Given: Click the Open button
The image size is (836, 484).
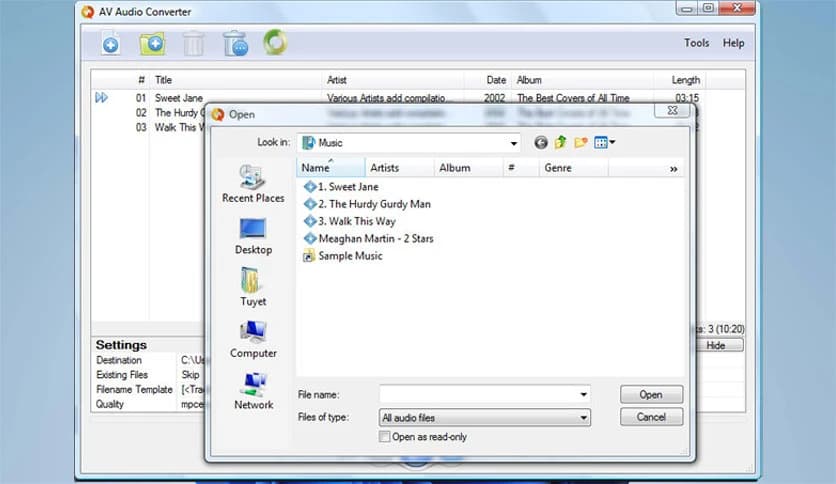Looking at the screenshot, I should click(651, 394).
